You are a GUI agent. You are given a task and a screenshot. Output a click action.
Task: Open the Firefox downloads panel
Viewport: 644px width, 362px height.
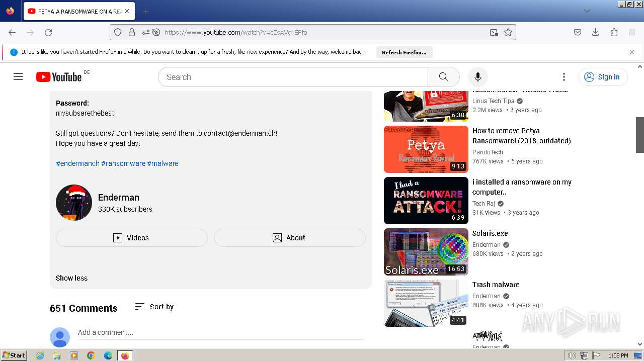click(x=596, y=32)
